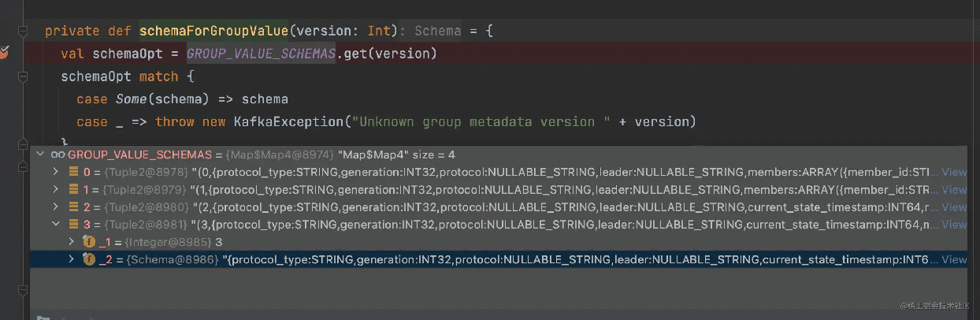Click the Schema return type in signature

click(437, 32)
